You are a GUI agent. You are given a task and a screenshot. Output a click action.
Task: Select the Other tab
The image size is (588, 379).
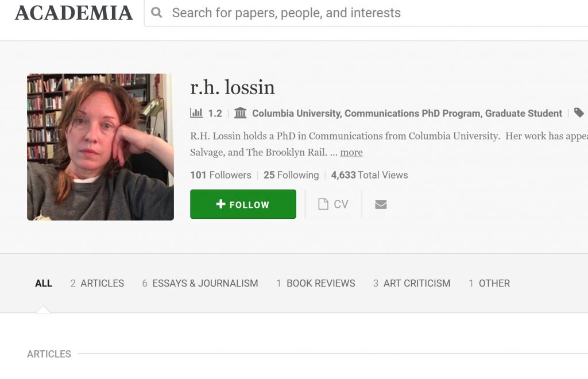pyautogui.click(x=489, y=284)
